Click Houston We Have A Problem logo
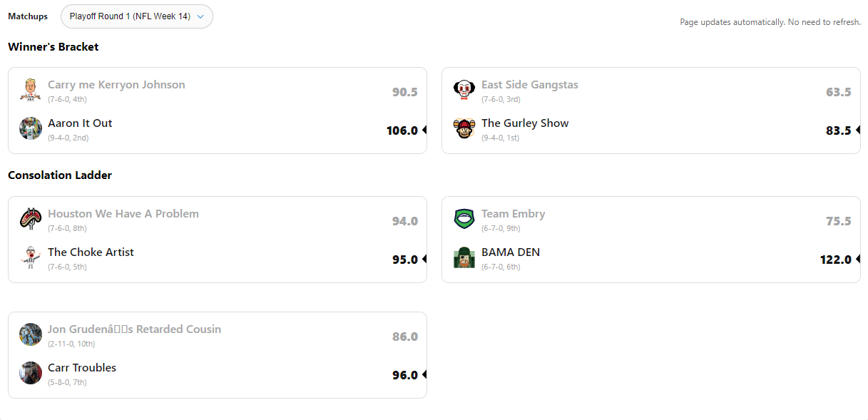The image size is (868, 420). point(31,219)
